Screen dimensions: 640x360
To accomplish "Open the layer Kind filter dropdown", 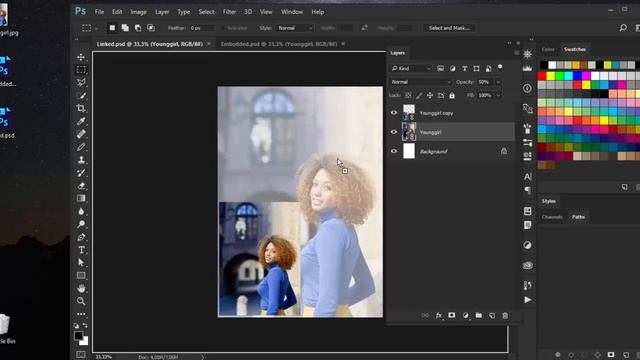I will [x=411, y=69].
